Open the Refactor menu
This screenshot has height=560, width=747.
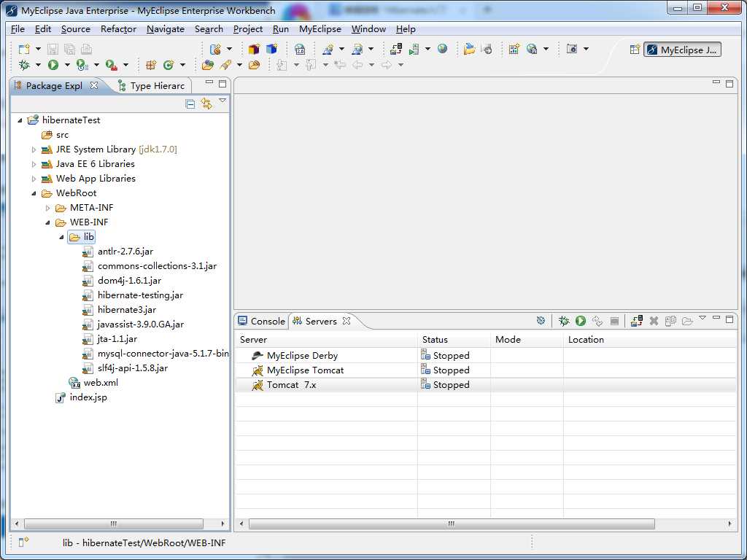tap(119, 29)
